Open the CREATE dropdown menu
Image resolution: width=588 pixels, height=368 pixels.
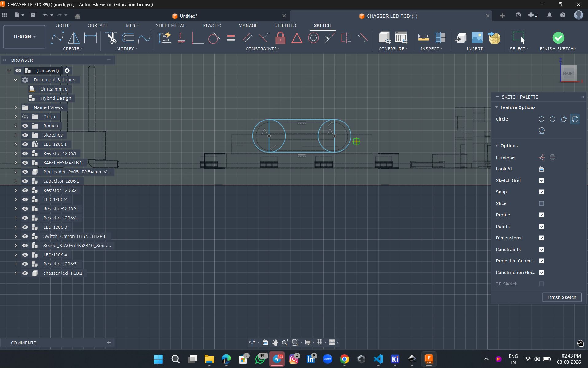[72, 49]
